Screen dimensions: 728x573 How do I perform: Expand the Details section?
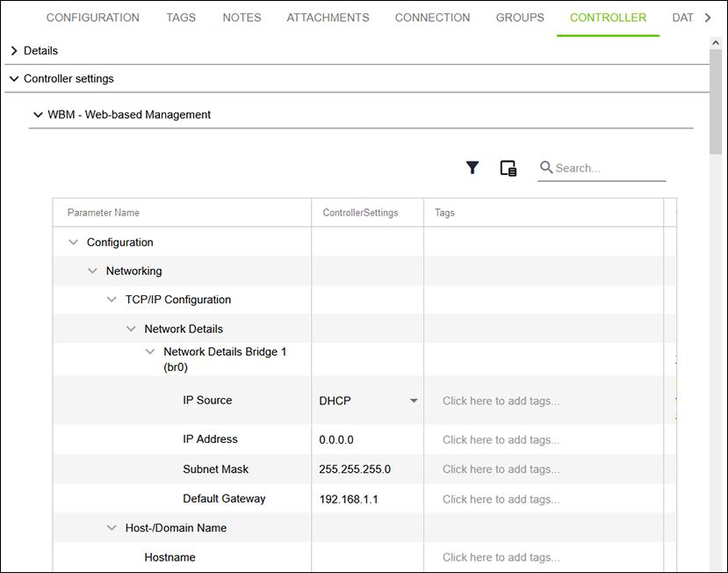pyautogui.click(x=14, y=51)
